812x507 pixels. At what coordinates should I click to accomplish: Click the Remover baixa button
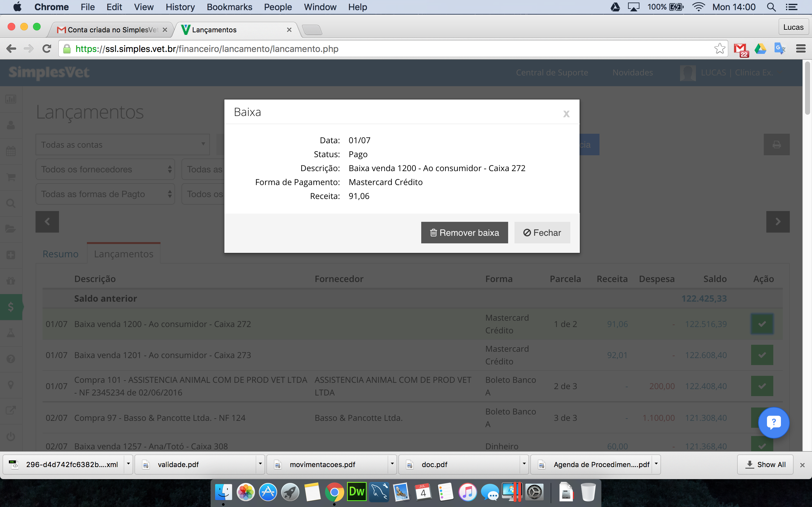pyautogui.click(x=464, y=232)
